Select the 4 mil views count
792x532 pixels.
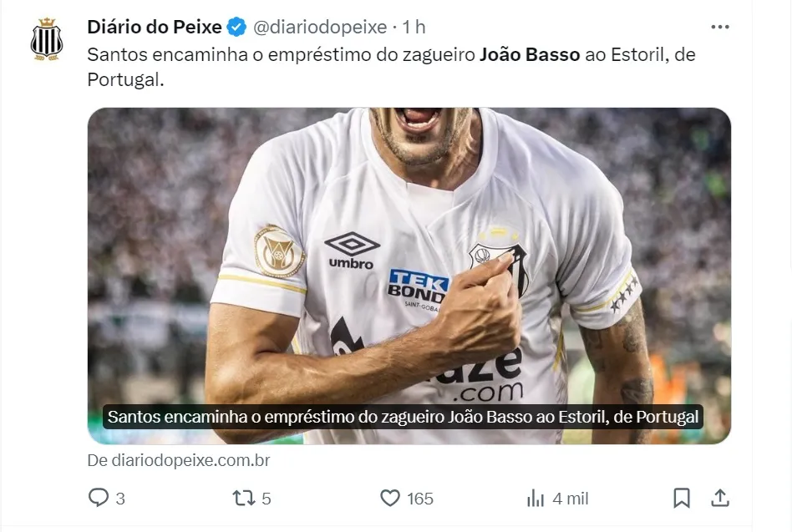tap(571, 499)
